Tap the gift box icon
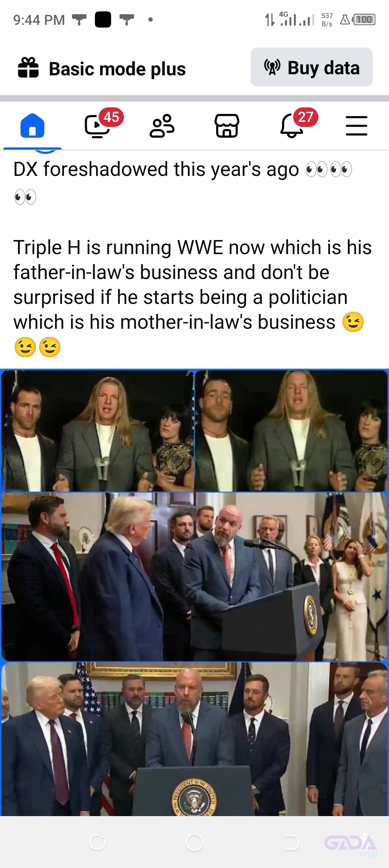 pos(28,67)
